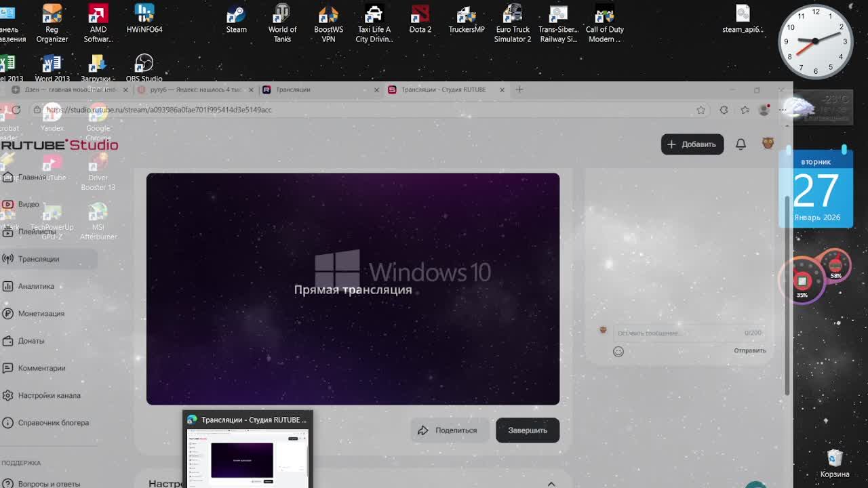Viewport: 868px width, 488px height.
Task: Click the notifications bell in RUTUBE Studio
Action: (x=741, y=144)
